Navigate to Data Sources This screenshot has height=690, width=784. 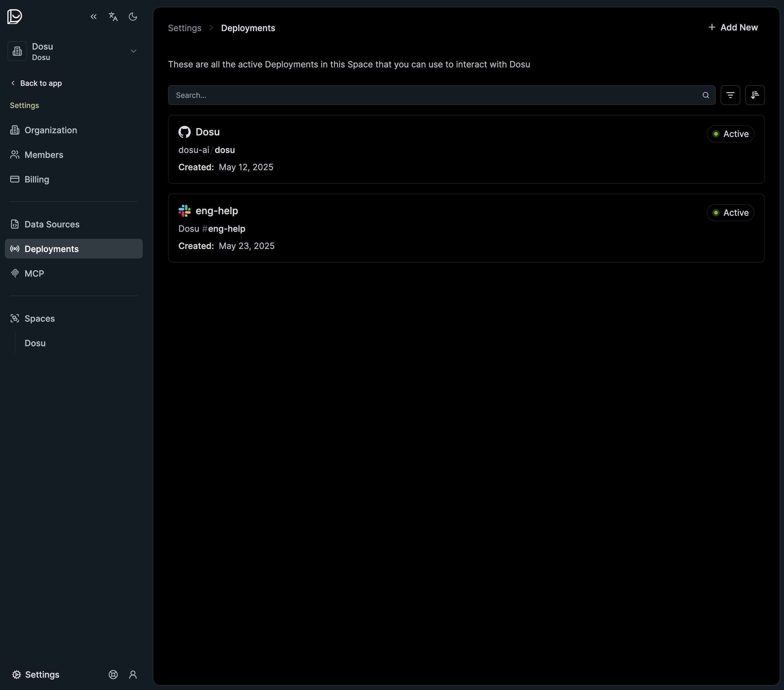click(52, 224)
